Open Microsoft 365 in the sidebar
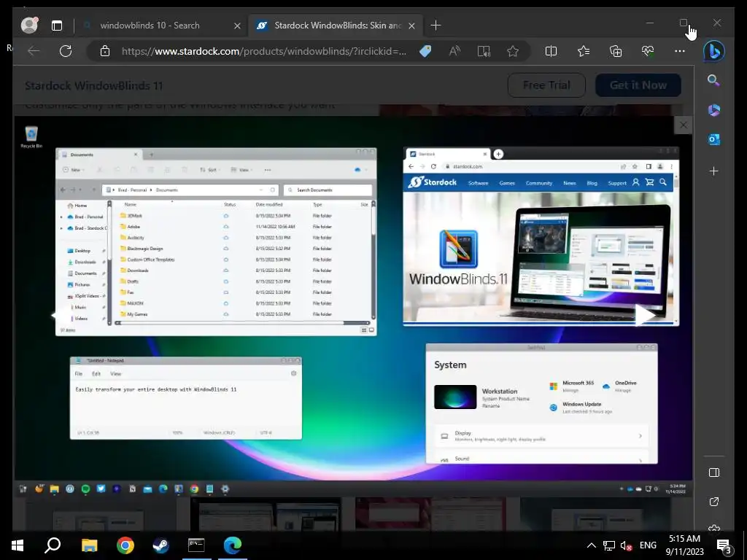Image resolution: width=747 pixels, height=560 pixels. [x=713, y=110]
